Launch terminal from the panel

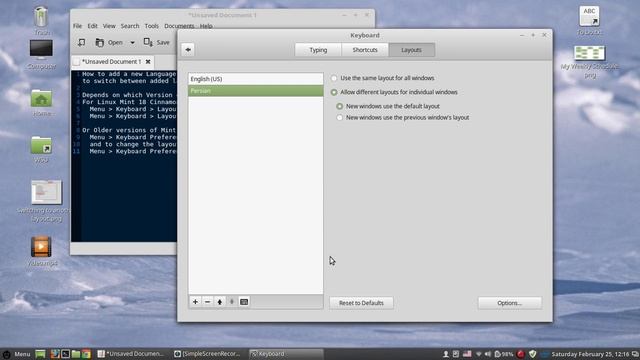click(x=65, y=354)
